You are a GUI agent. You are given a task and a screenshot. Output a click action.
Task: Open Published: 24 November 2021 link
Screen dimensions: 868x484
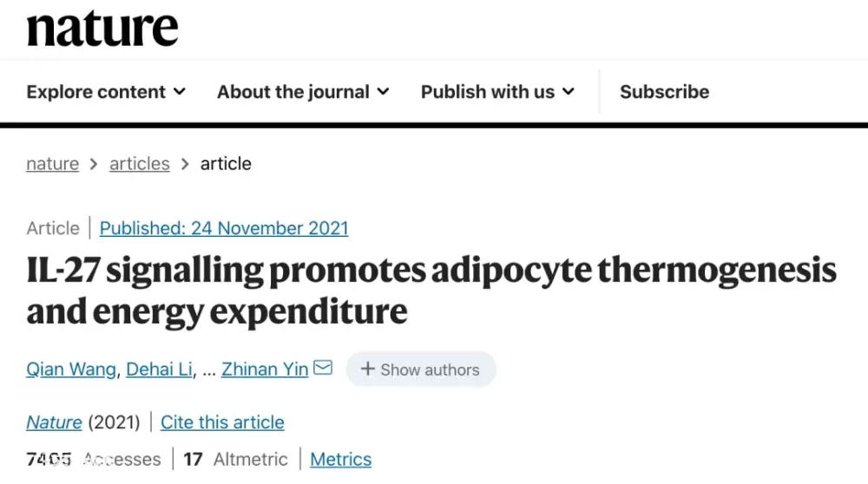(x=224, y=228)
